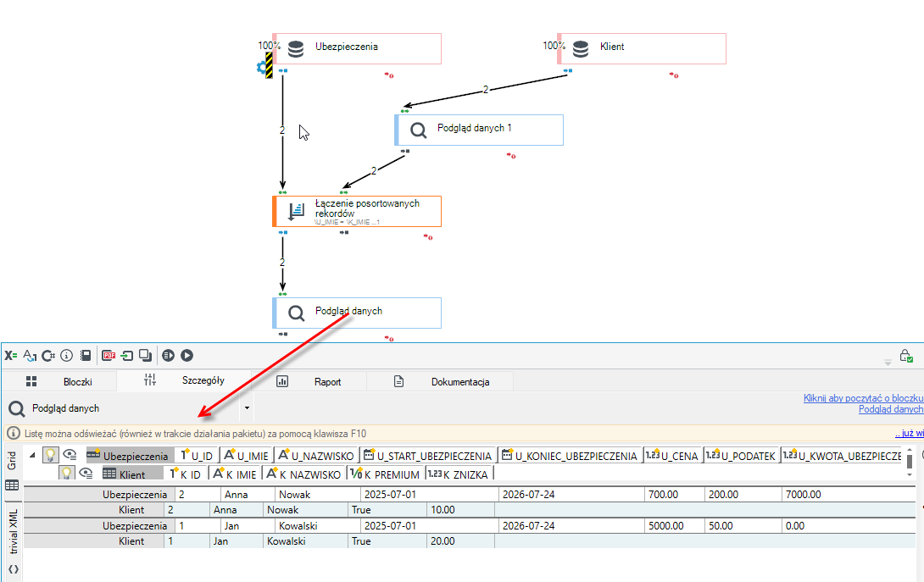
Task: Toggle the light bulb on Klient header row
Action: (x=67, y=473)
